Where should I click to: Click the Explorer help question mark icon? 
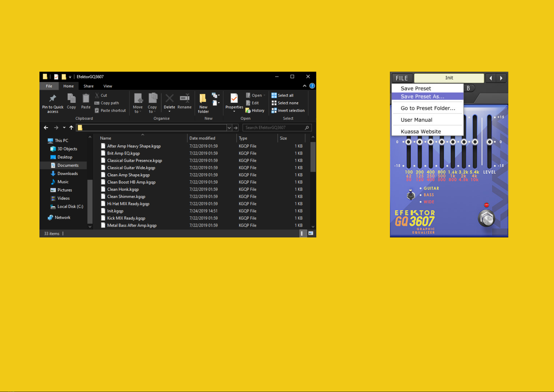pyautogui.click(x=312, y=86)
